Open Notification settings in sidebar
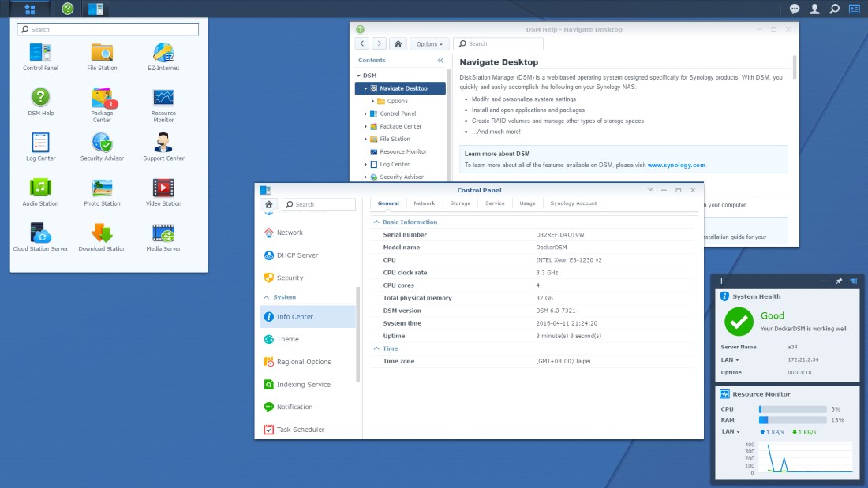The height and width of the screenshot is (488, 868). pos(308,407)
